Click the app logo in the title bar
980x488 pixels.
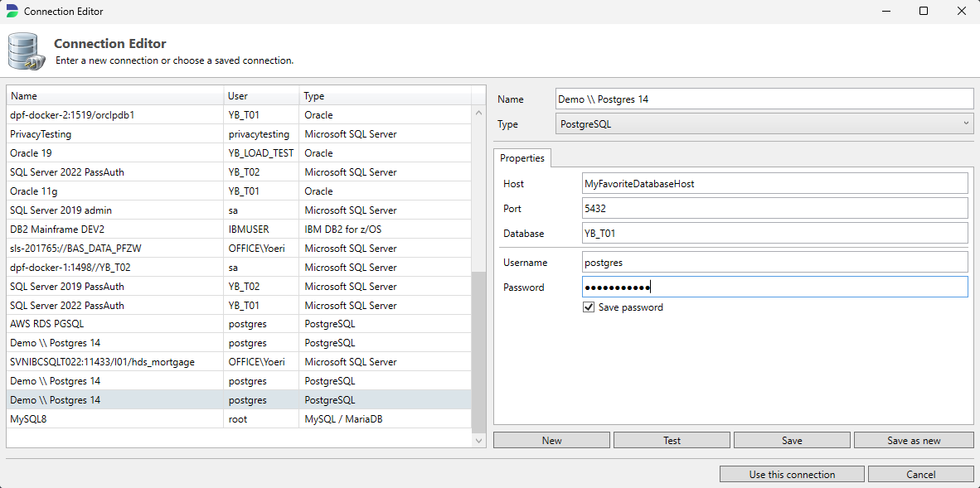[x=12, y=12]
